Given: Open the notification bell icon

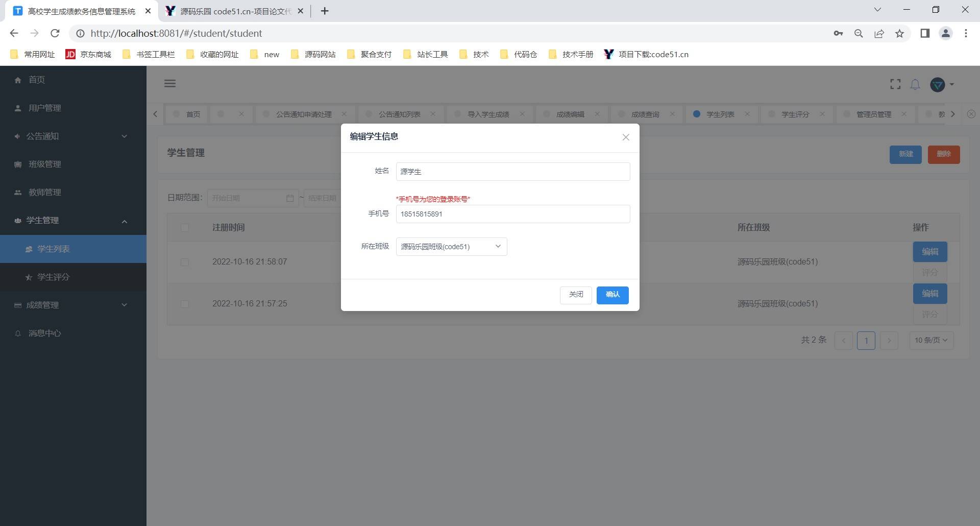Looking at the screenshot, I should pos(915,84).
